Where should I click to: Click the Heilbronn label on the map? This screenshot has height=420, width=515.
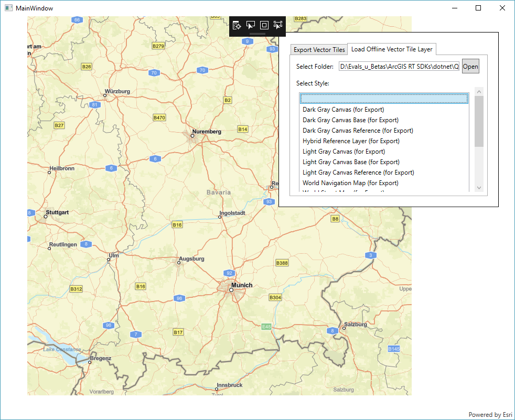pos(62,168)
